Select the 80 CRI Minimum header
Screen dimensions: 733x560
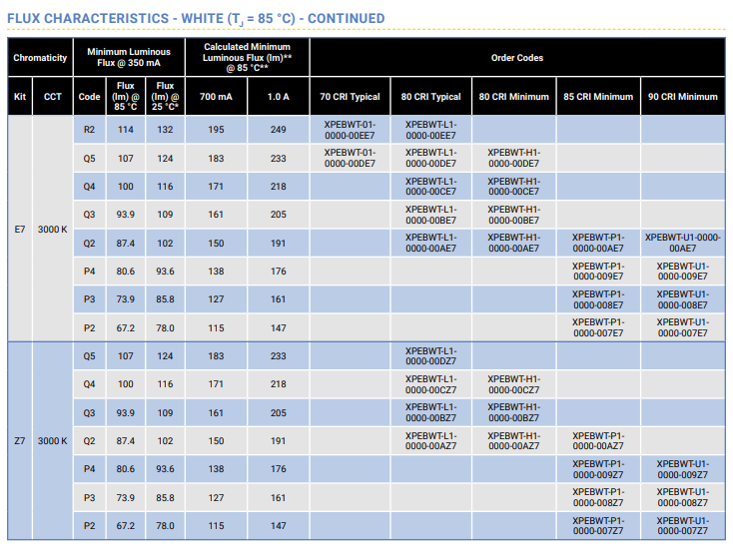click(513, 96)
